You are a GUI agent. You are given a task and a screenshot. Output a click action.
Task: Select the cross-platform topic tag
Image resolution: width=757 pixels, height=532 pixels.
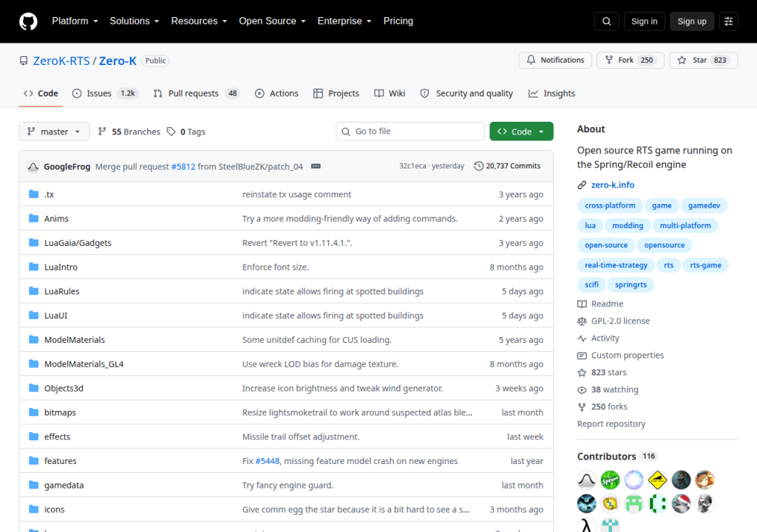coord(610,205)
